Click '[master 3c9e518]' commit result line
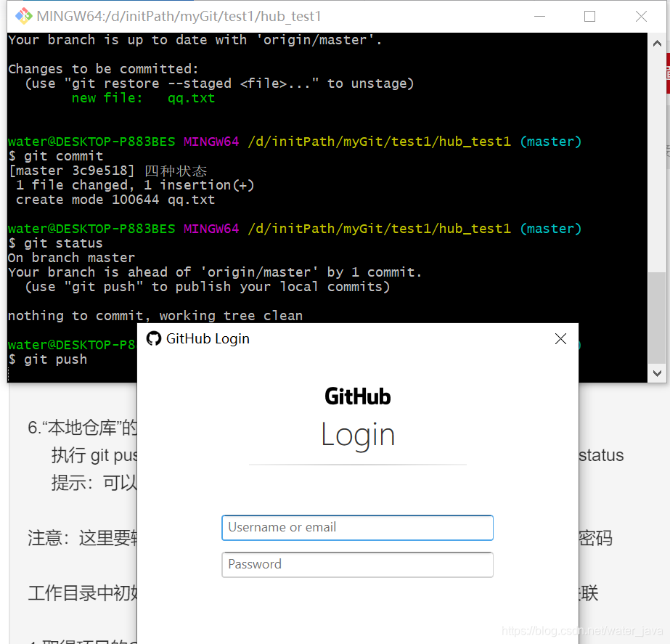 tap(107, 171)
